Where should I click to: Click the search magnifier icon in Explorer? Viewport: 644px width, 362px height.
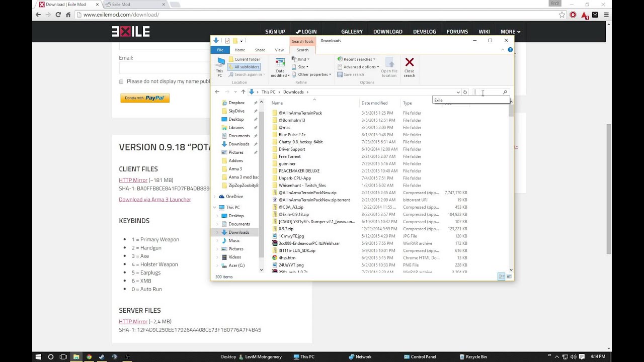(x=505, y=92)
